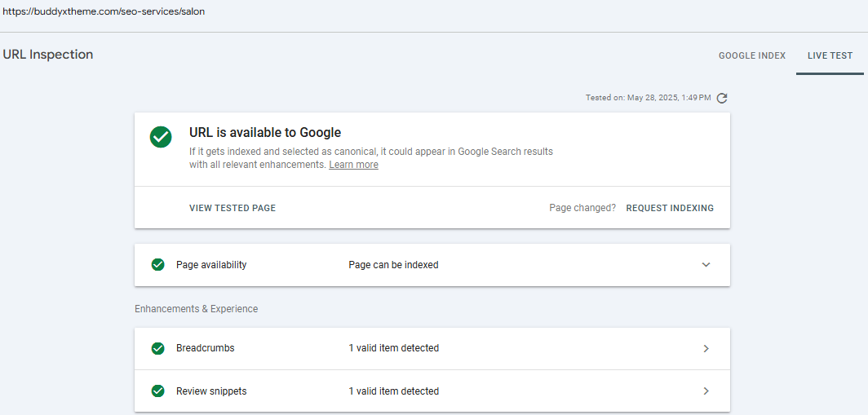The width and height of the screenshot is (868, 415).
Task: Click the refresh icon beside test timestamp
Action: [x=722, y=98]
